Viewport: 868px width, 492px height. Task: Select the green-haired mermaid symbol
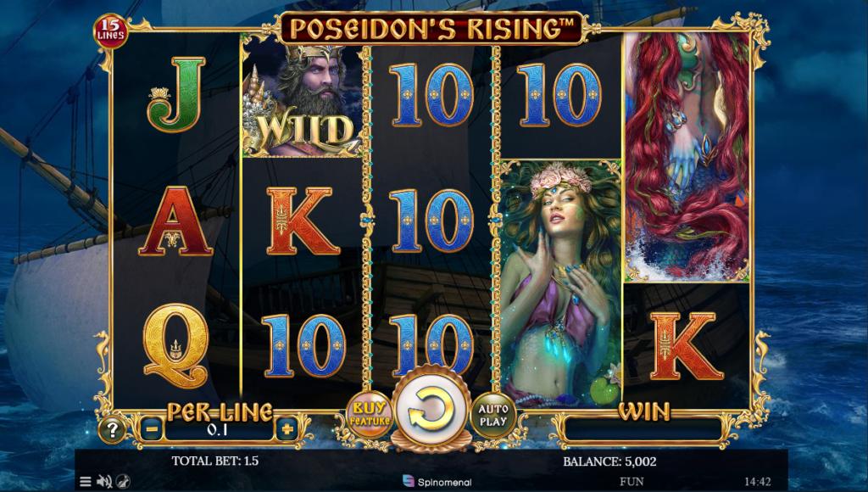(560, 283)
